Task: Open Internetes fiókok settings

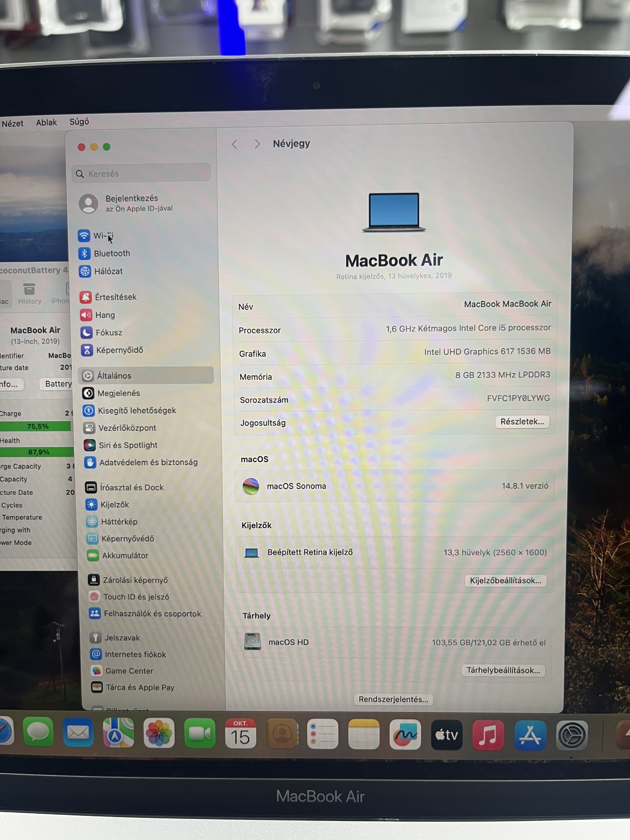Action: 128,654
